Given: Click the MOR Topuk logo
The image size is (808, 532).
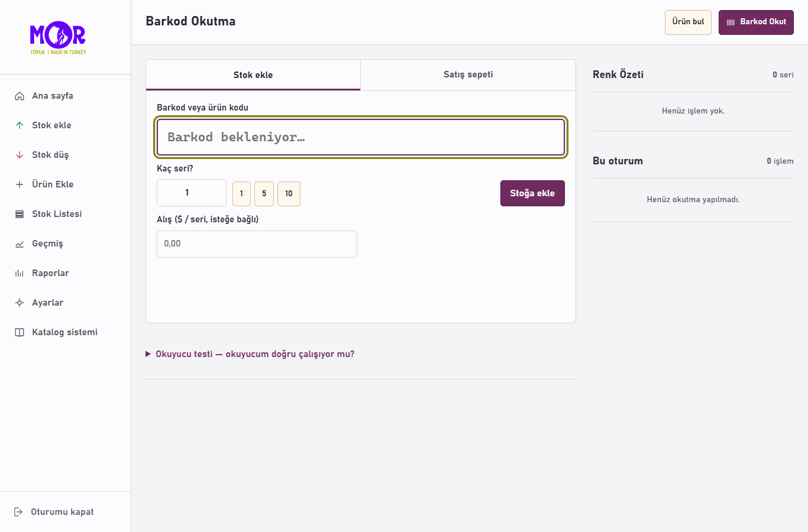Looking at the screenshot, I should click(58, 37).
